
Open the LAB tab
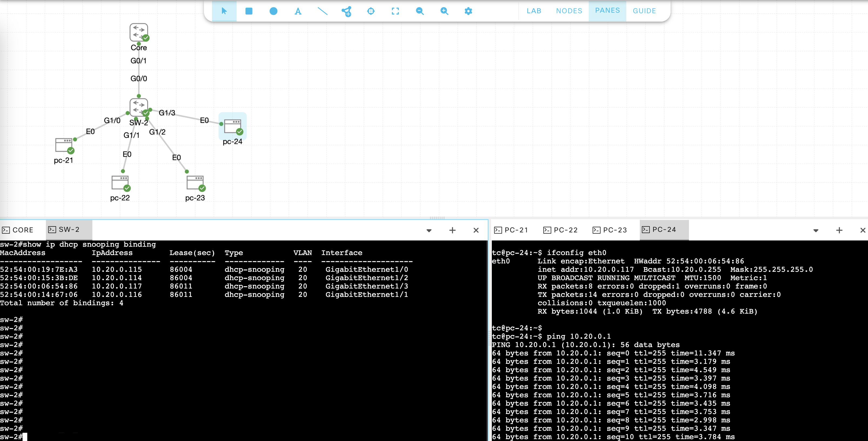pyautogui.click(x=534, y=11)
